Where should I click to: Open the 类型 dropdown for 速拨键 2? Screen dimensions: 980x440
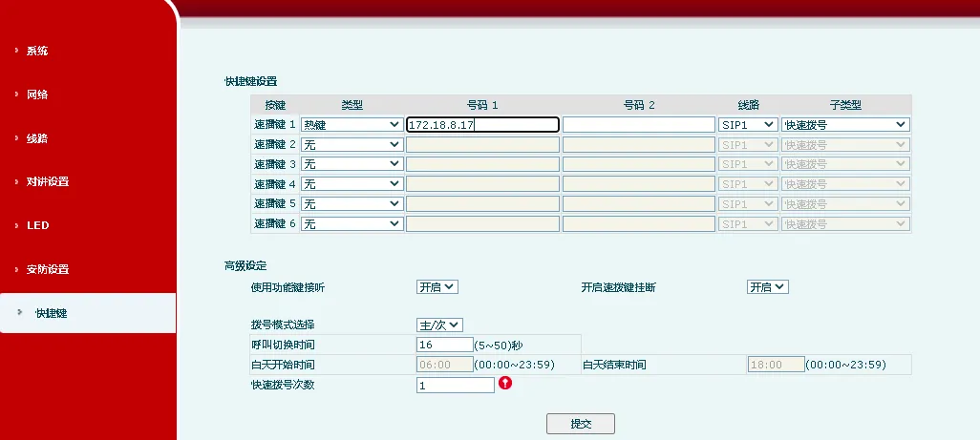(x=352, y=144)
